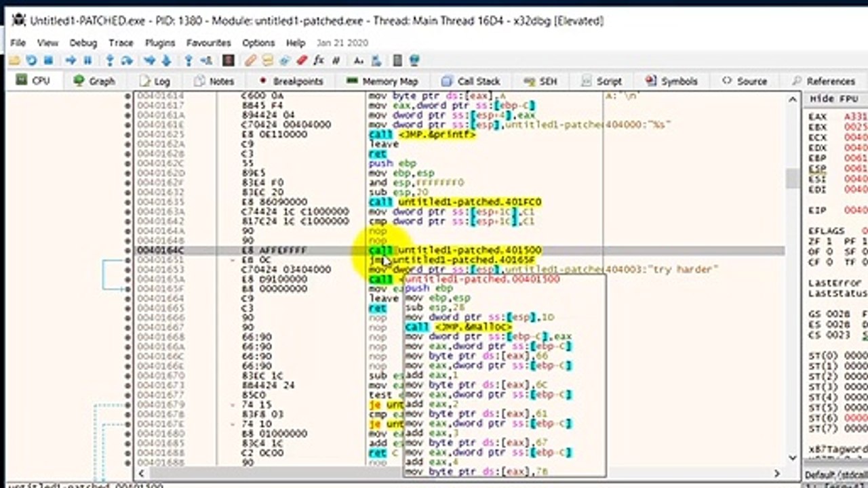Open the Comments view icon
Viewport: 868px width, 488px height.
267,60
